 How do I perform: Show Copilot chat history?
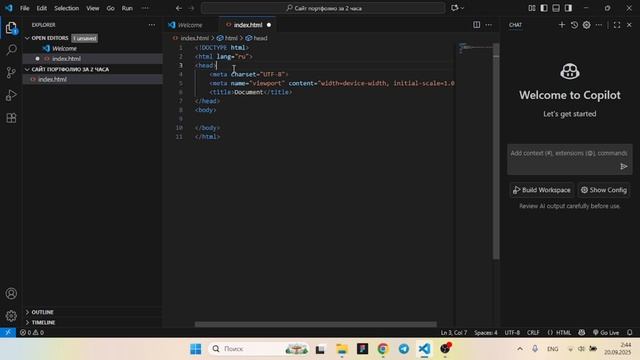click(574, 25)
